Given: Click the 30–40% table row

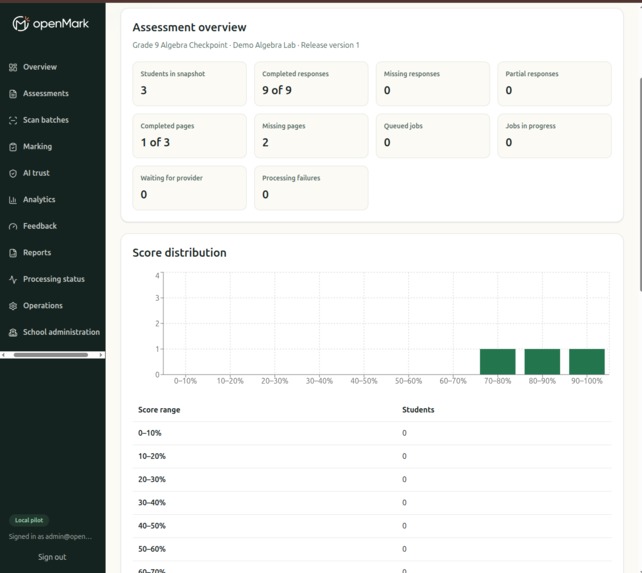Looking at the screenshot, I should click(x=372, y=503).
